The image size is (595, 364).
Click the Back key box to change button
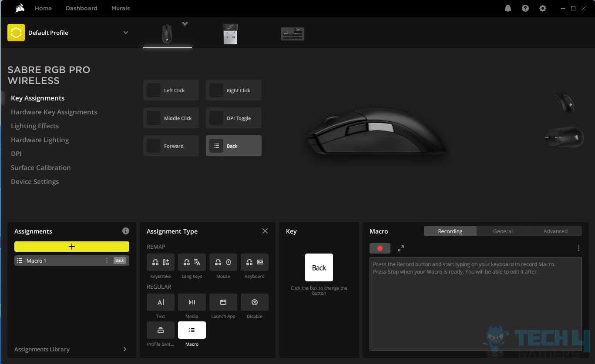pyautogui.click(x=319, y=267)
